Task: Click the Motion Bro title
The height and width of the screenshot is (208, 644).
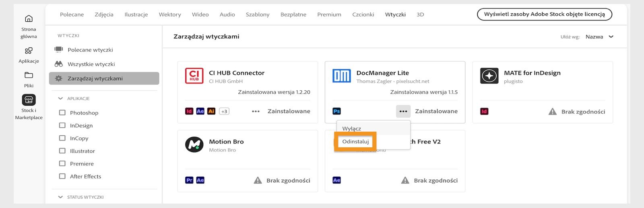Action: (x=226, y=141)
